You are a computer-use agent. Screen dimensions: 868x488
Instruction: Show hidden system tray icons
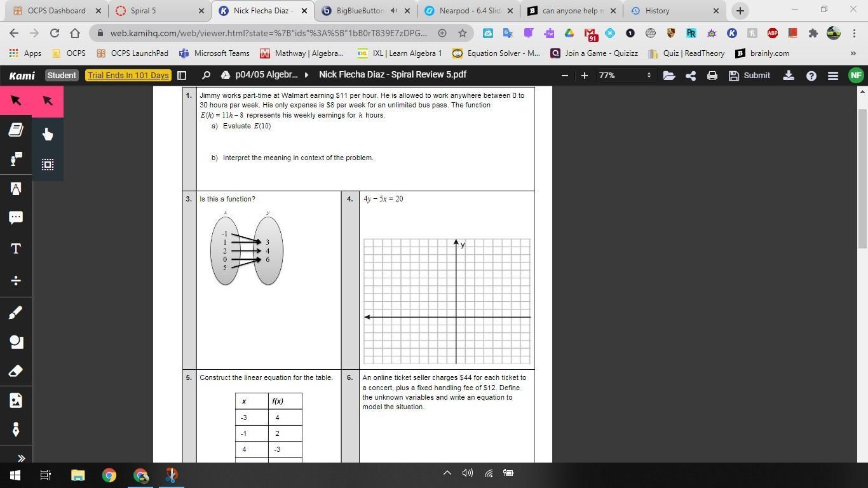tap(447, 473)
